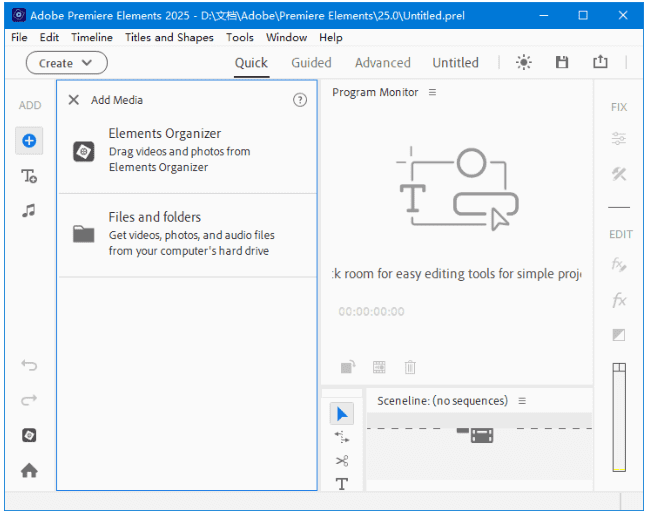647x514 pixels.
Task: Open the Adjustments sliders panel
Action: [x=619, y=140]
